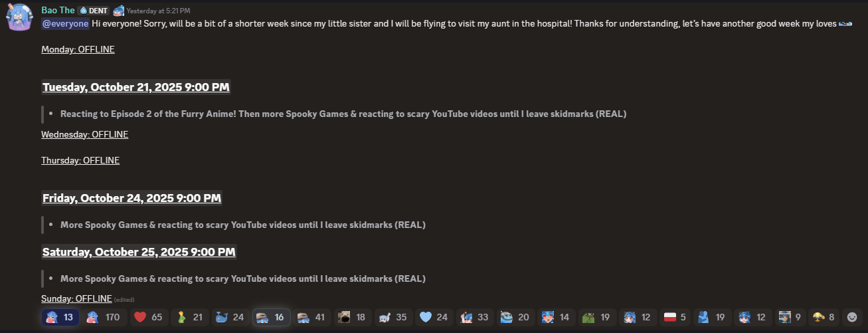
Task: Click the pear reaction with 21
Action: [x=189, y=317]
